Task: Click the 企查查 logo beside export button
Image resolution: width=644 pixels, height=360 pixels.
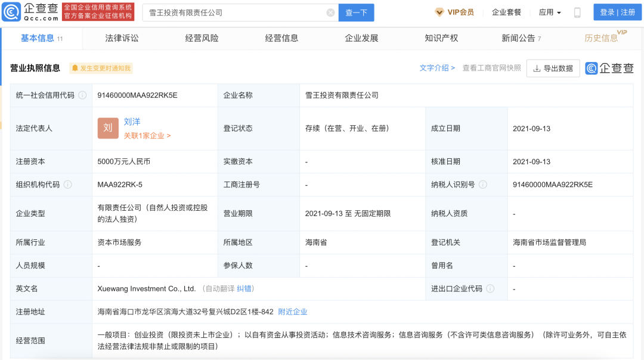Action: pyautogui.click(x=609, y=68)
